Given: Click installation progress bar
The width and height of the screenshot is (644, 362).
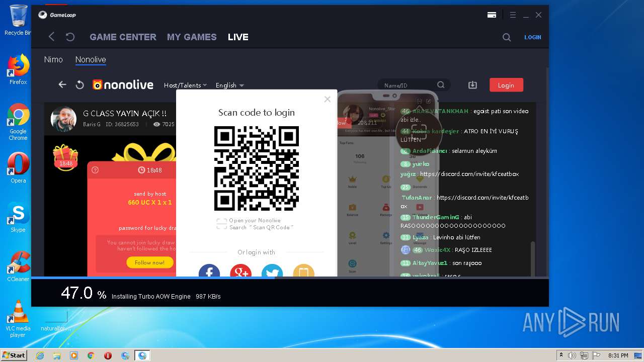Looking at the screenshot, I should click(x=290, y=278).
